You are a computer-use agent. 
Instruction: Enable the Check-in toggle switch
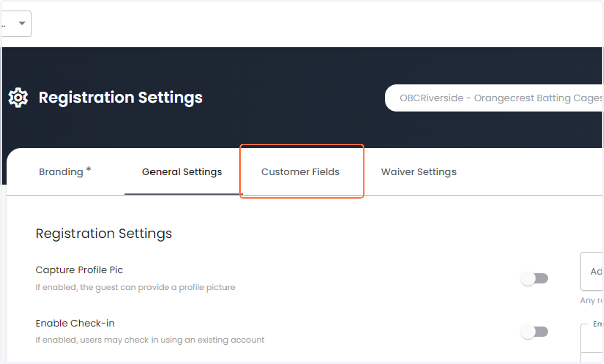(535, 332)
